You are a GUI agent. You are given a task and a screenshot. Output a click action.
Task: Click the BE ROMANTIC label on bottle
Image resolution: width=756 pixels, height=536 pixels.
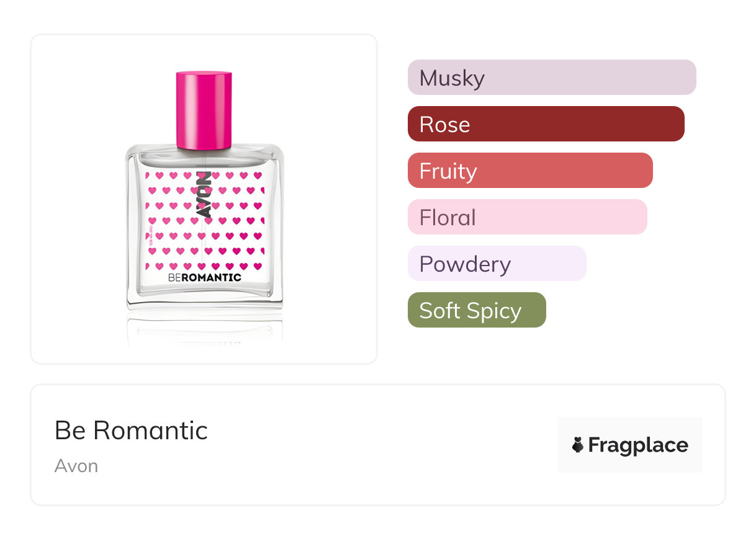coord(204,277)
